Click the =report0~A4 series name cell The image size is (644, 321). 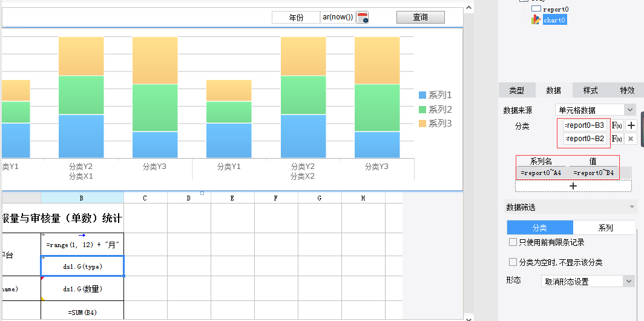(541, 173)
